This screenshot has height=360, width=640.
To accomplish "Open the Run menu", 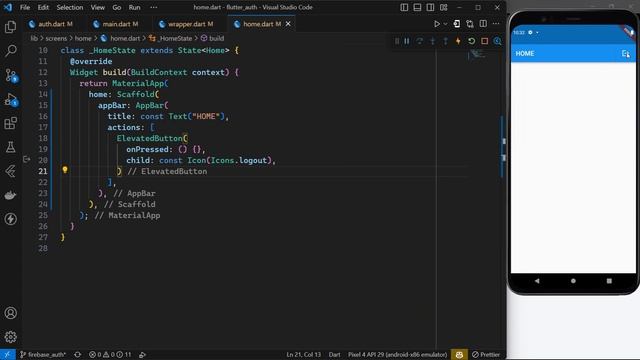I will pyautogui.click(x=134, y=7).
